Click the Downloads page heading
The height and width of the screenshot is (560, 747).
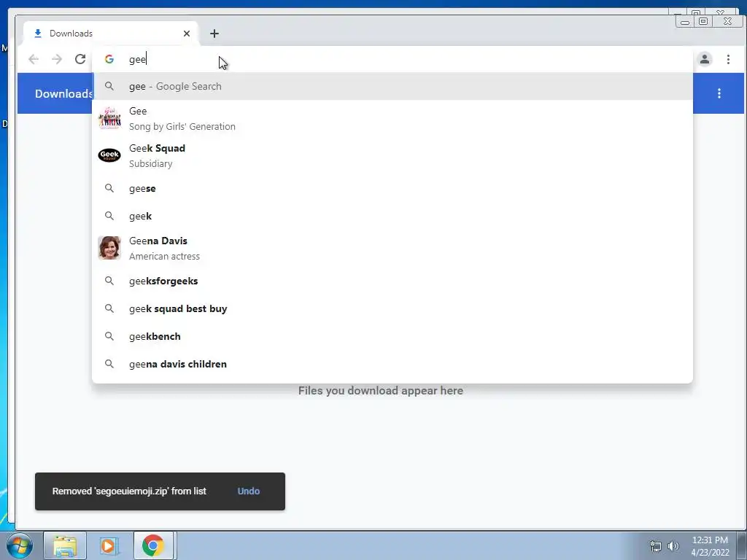pyautogui.click(x=63, y=93)
